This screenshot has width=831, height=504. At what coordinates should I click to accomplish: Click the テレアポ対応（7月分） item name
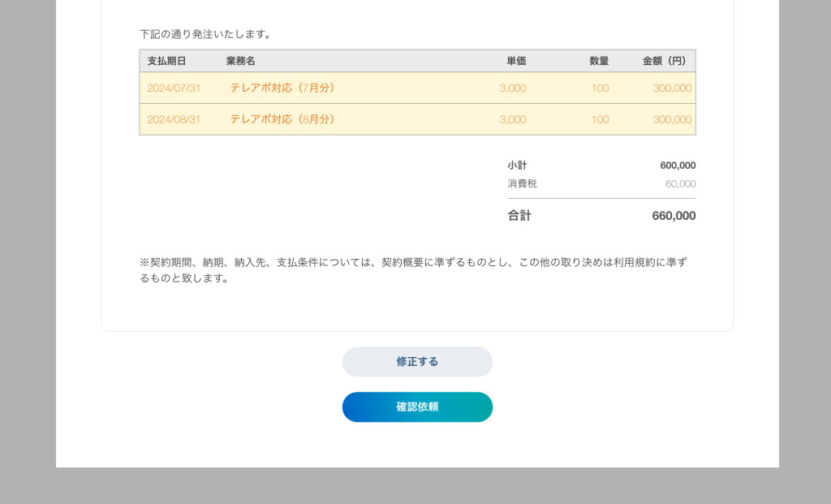click(x=282, y=88)
